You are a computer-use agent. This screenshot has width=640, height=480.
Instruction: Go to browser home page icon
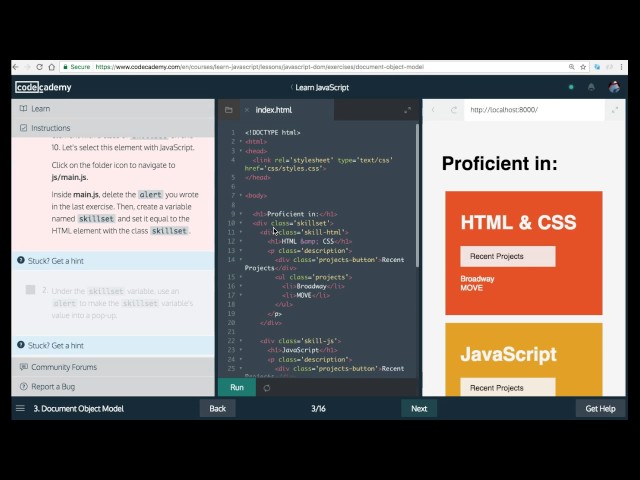[51, 67]
